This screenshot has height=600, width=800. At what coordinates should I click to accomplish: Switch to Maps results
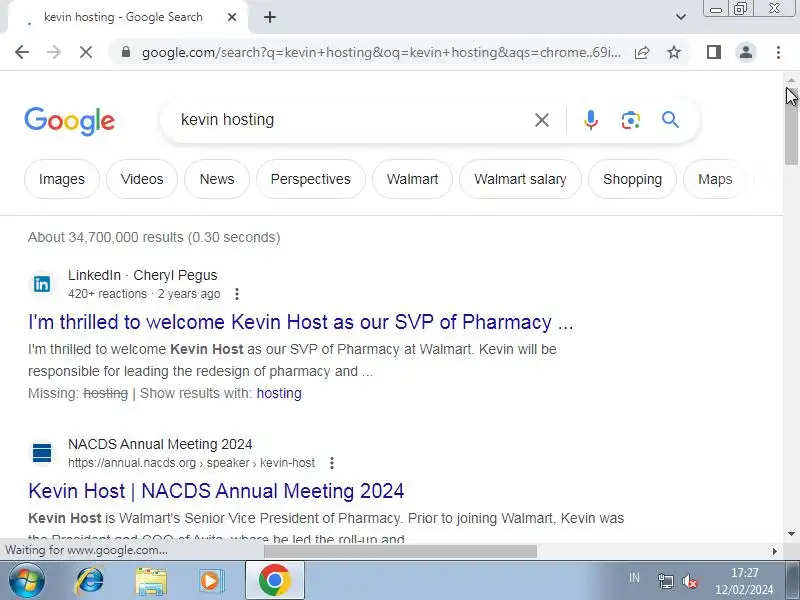click(715, 179)
